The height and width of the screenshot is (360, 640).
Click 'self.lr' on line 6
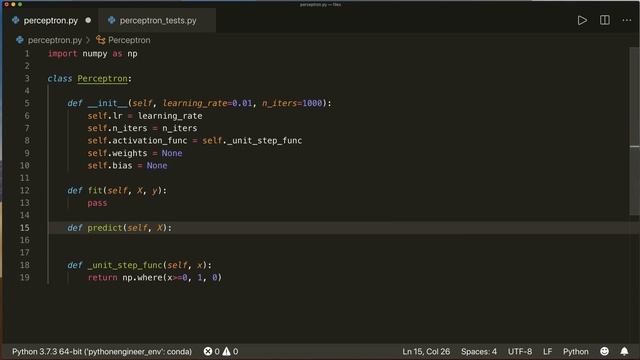(105, 116)
